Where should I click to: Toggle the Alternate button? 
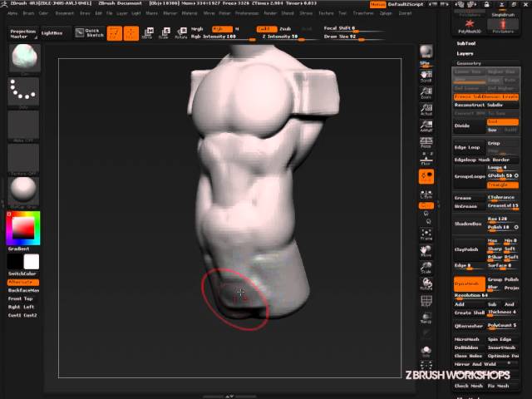[x=23, y=283]
